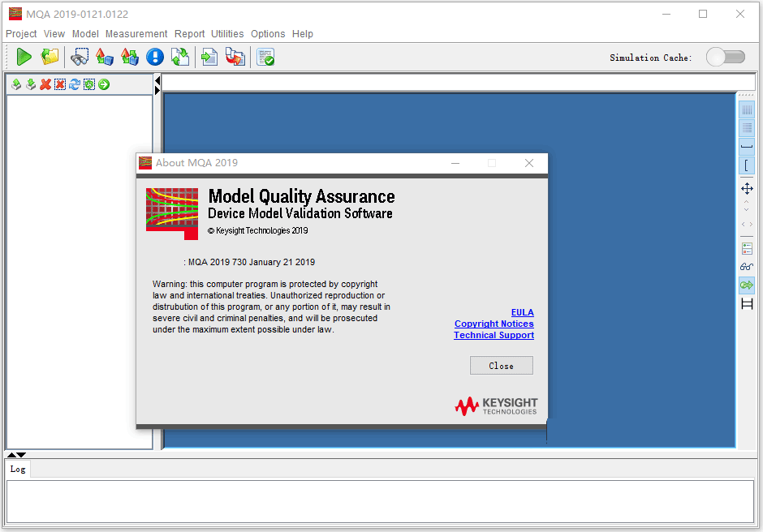Click the downward chevron in right sidebar

click(x=746, y=208)
